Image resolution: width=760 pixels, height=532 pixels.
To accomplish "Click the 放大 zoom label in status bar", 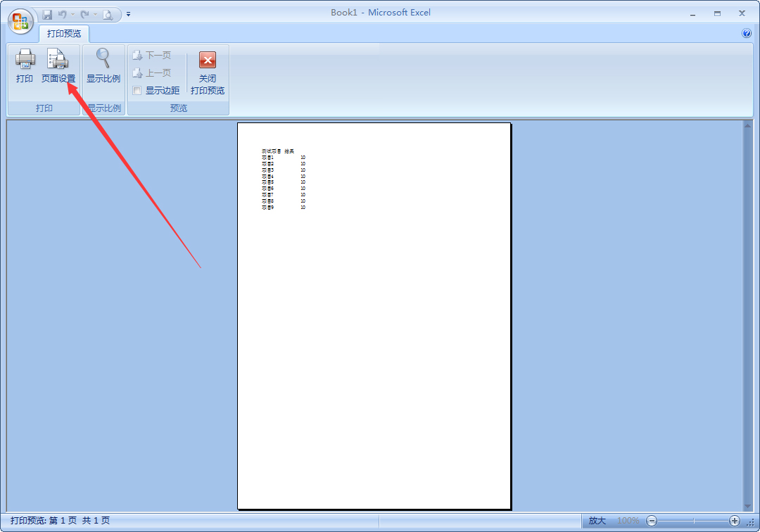I will 597,521.
